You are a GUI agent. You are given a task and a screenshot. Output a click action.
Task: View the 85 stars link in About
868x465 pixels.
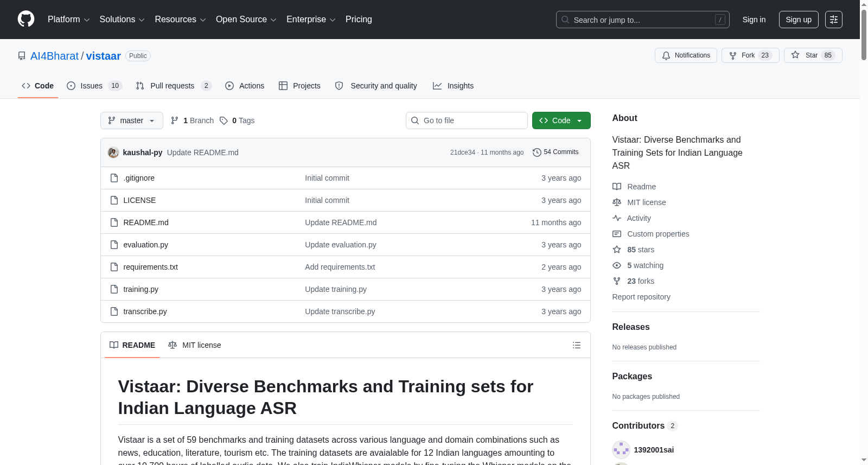point(641,250)
